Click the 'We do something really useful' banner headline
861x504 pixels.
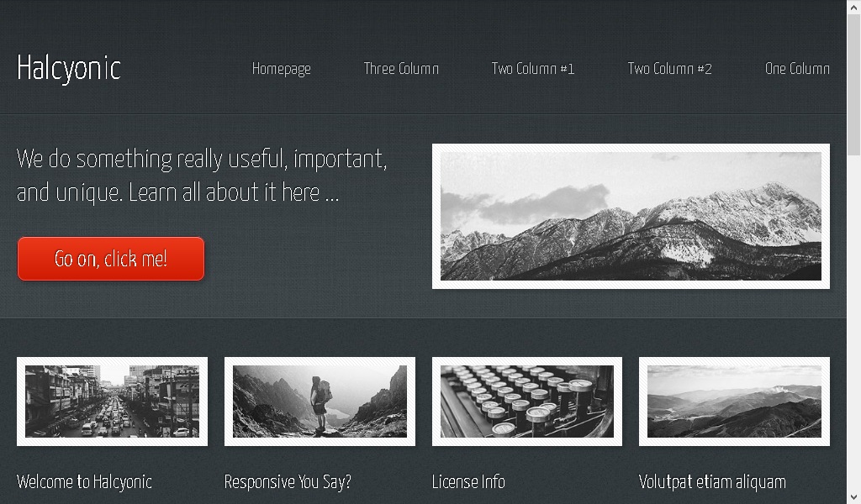[x=202, y=176]
